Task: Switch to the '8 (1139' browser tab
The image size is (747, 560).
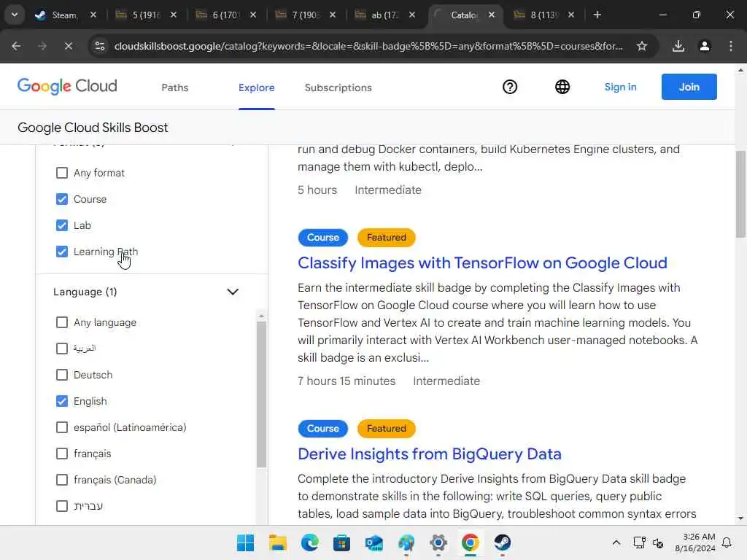Action: point(543,15)
